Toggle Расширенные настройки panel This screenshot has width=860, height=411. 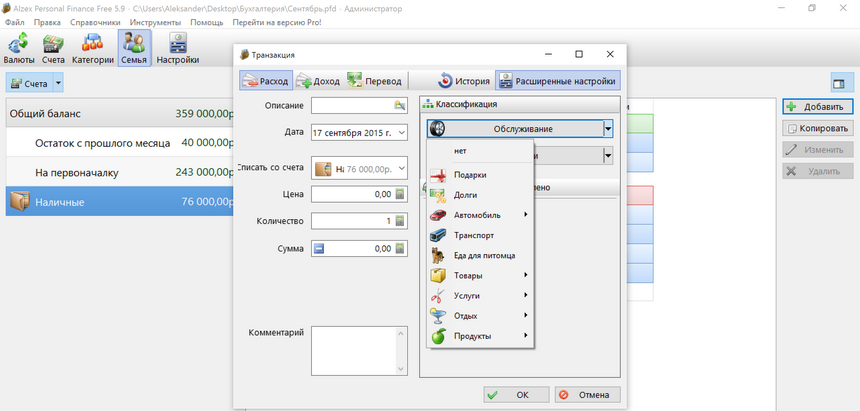coord(557,81)
